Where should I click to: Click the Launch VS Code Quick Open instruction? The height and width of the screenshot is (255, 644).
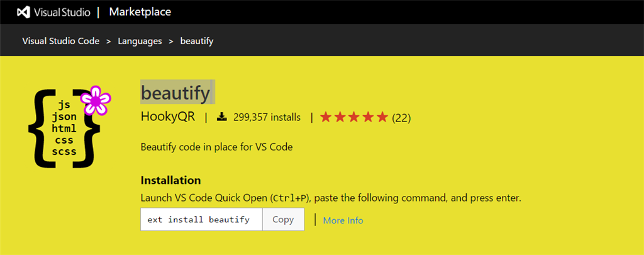click(x=331, y=198)
